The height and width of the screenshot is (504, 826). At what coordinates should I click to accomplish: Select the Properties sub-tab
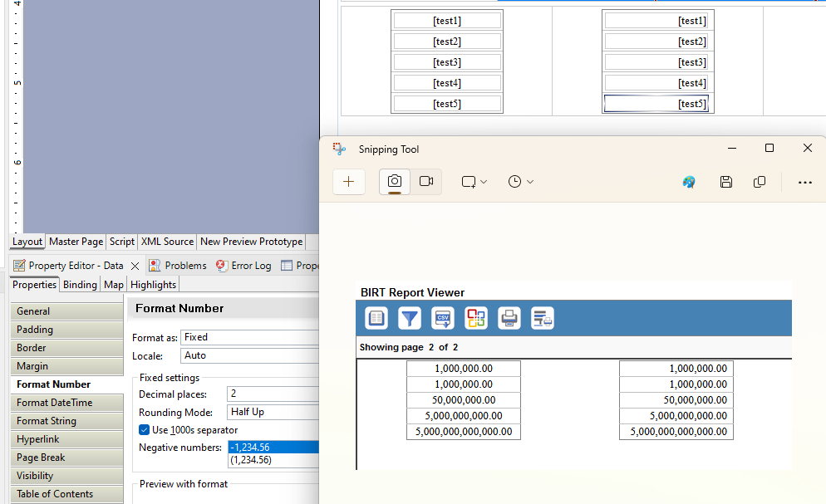point(34,285)
